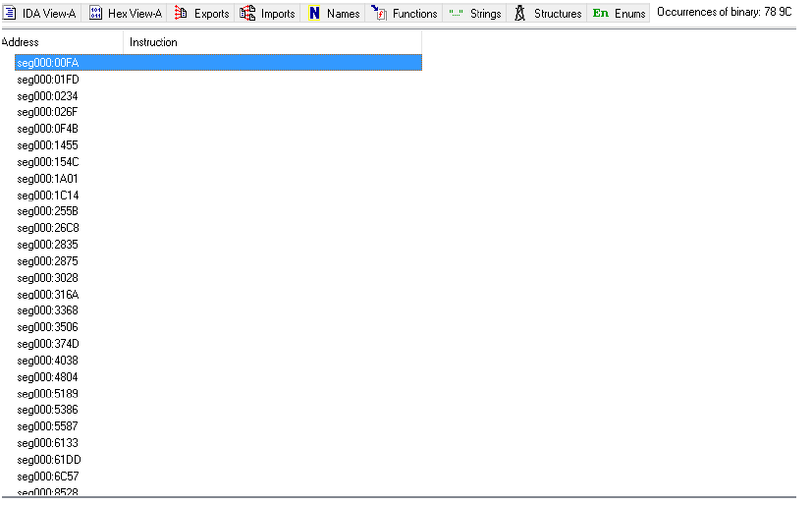The width and height of the screenshot is (812, 505).
Task: Select the row seg000:1455
Action: pyautogui.click(x=218, y=145)
